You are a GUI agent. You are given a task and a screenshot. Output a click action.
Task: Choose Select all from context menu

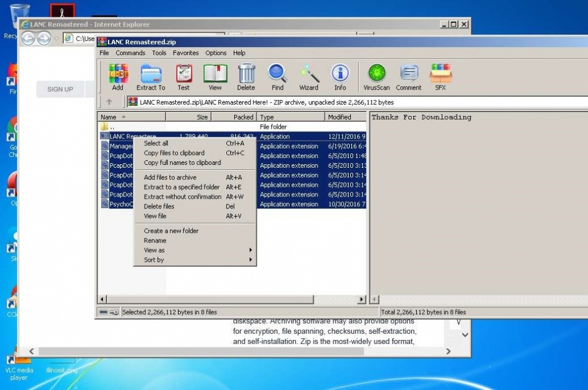[195, 143]
